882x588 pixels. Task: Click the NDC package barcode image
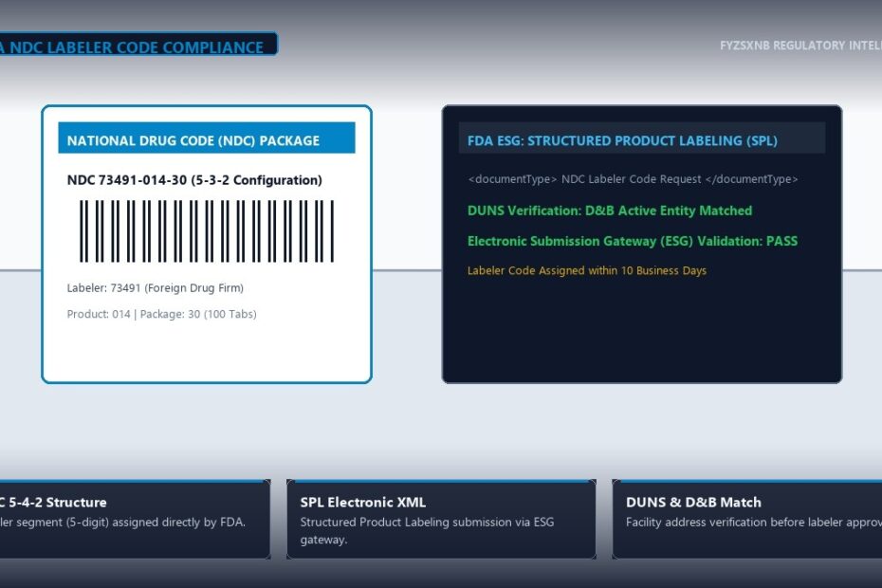pyautogui.click(x=207, y=230)
